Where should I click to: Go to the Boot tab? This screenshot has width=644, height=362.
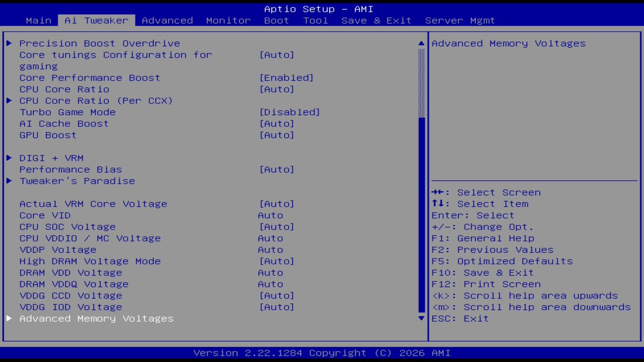pyautogui.click(x=277, y=21)
